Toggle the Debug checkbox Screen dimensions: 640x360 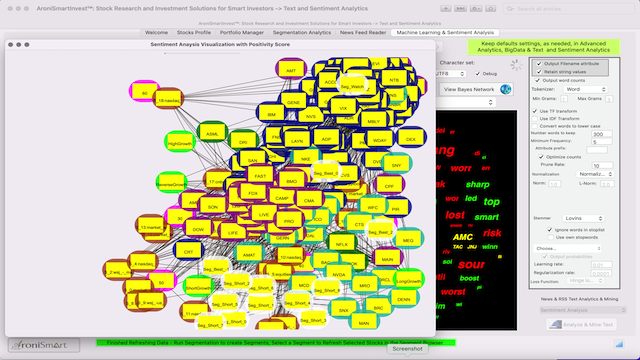pos(478,74)
